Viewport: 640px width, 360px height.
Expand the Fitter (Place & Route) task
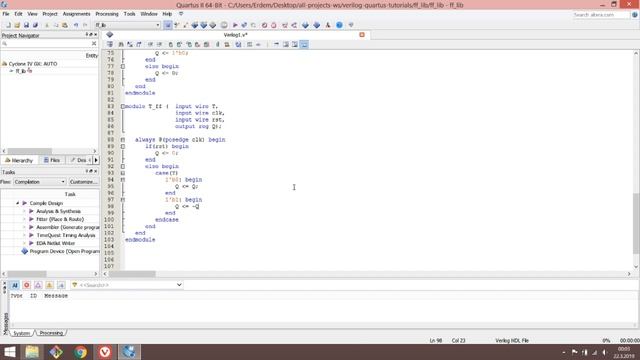(x=24, y=219)
